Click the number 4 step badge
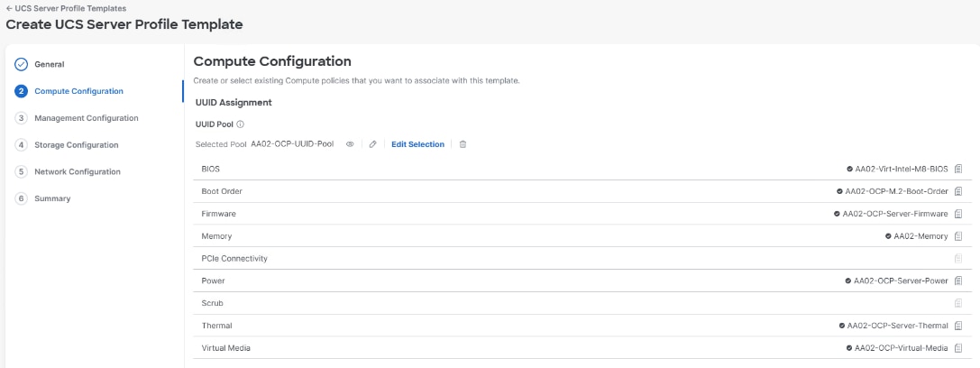The height and width of the screenshot is (368, 980). click(x=22, y=145)
